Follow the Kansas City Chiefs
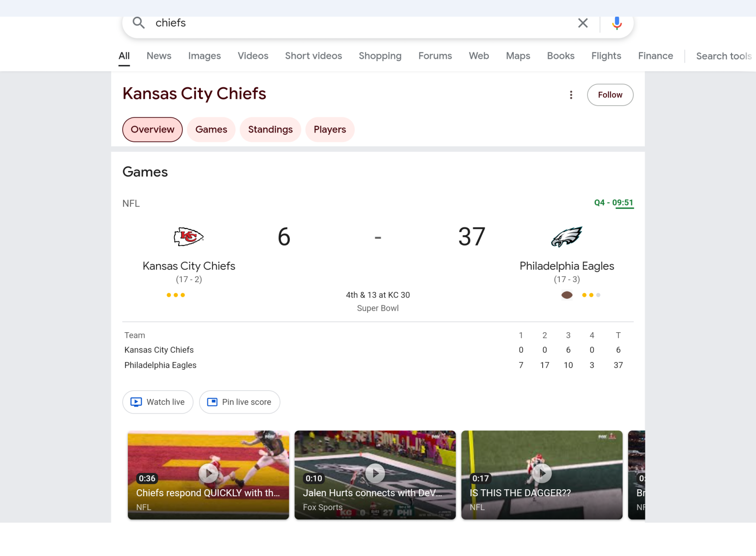This screenshot has height=556, width=756. [x=610, y=95]
